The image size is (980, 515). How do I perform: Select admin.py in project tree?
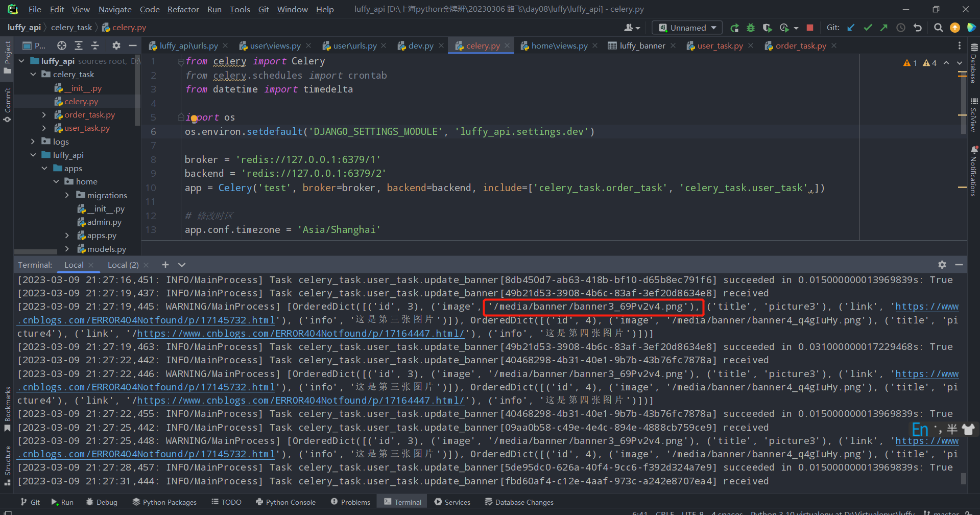pos(104,222)
